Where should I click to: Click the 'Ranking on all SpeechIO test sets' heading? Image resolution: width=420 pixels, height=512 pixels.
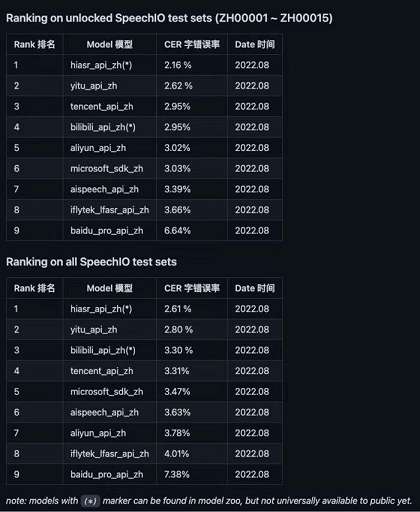[x=91, y=262]
